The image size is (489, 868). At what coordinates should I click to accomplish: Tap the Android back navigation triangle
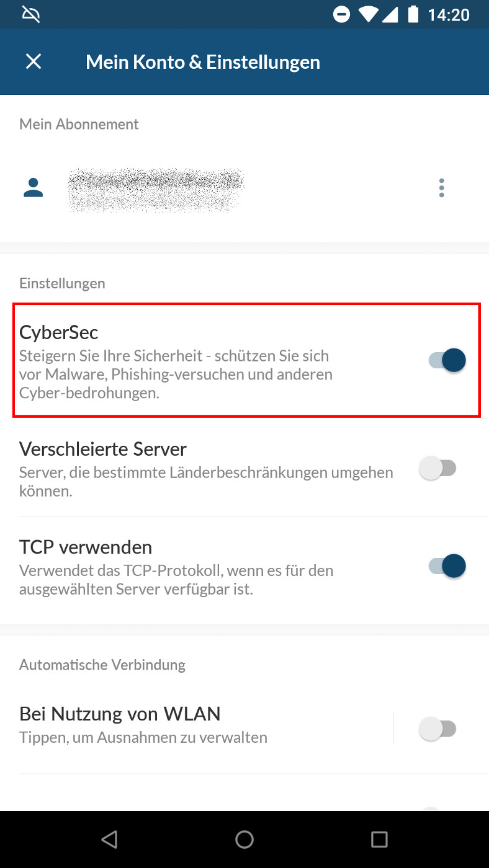pos(109,839)
